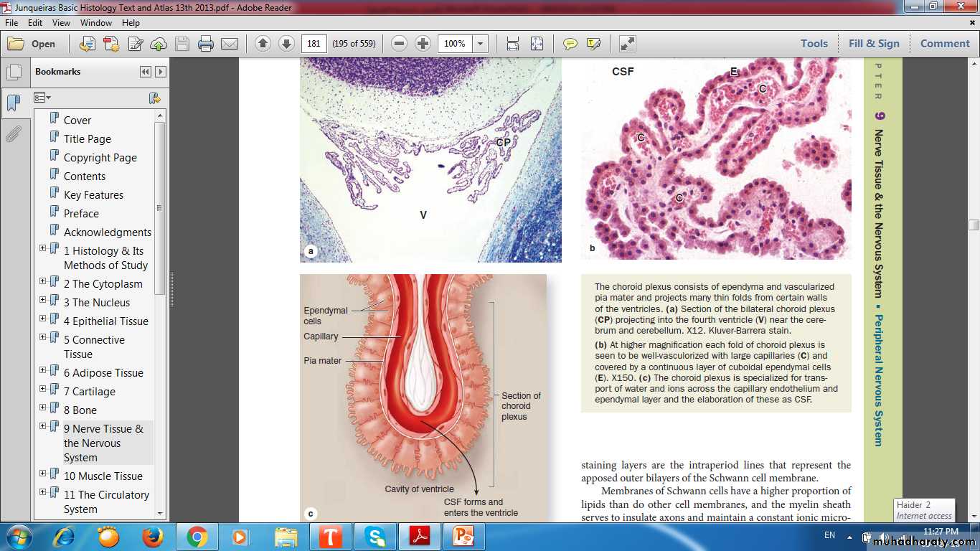The width and height of the screenshot is (980, 551).
Task: Open the View menu
Action: coord(61,23)
